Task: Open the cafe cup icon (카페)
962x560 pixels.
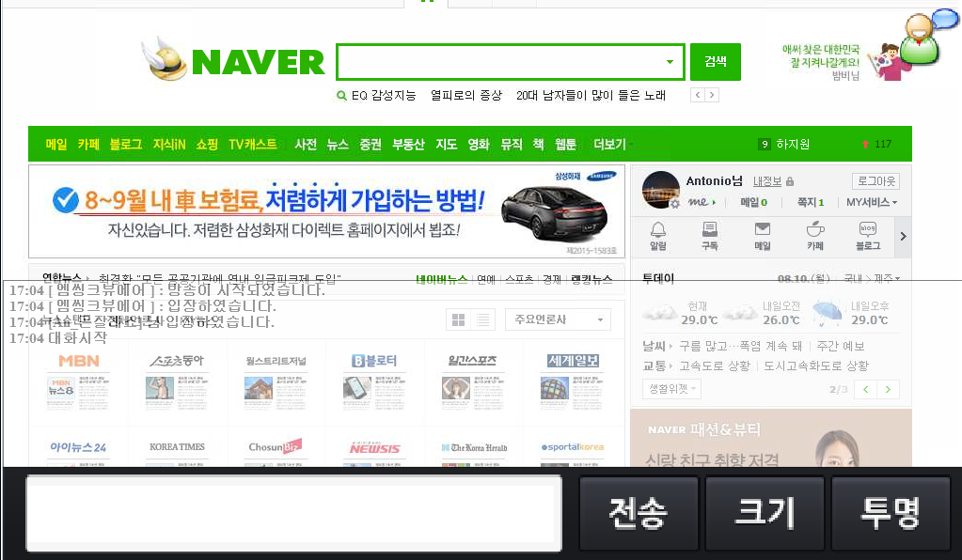Action: [x=814, y=236]
